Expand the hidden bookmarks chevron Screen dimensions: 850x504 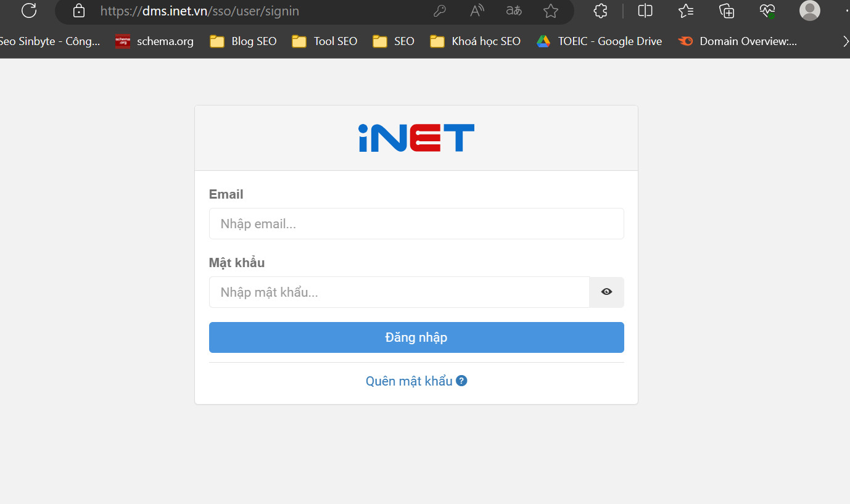[845, 40]
